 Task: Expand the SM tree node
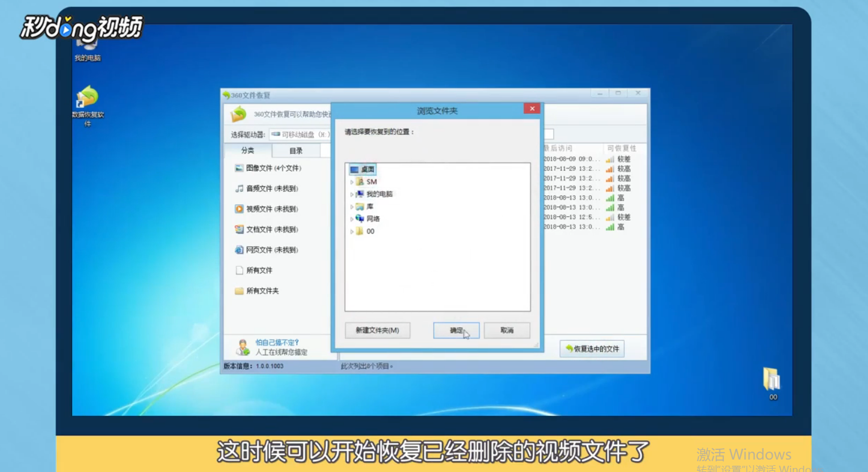[x=352, y=182]
